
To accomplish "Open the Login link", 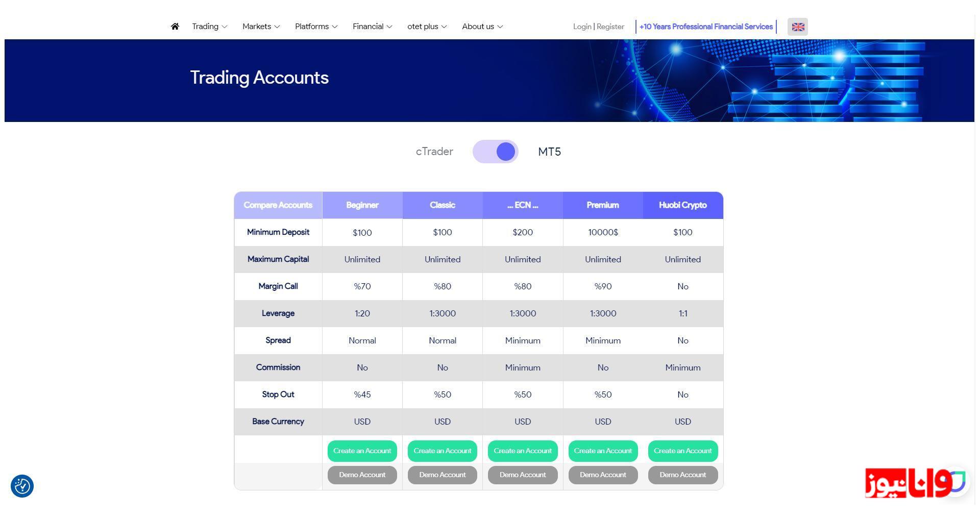I will tap(582, 27).
